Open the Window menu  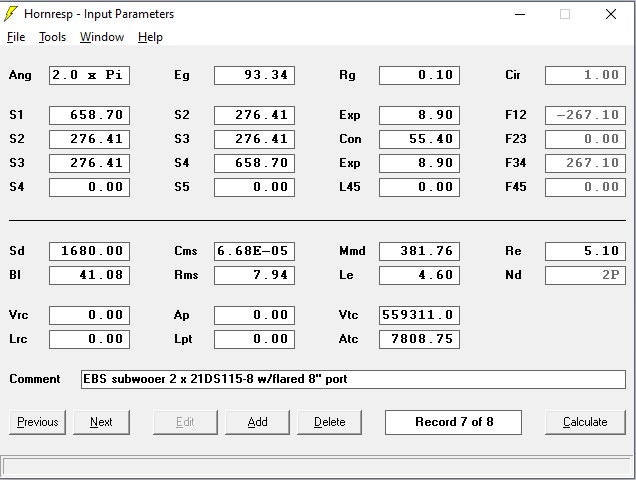click(102, 37)
